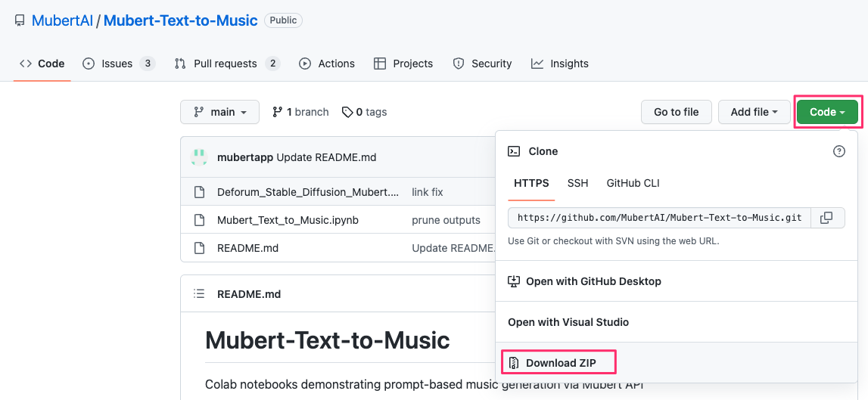868x400 pixels.
Task: Open Deforum_Stable_Diffusion_Mubert file
Action: [308, 193]
